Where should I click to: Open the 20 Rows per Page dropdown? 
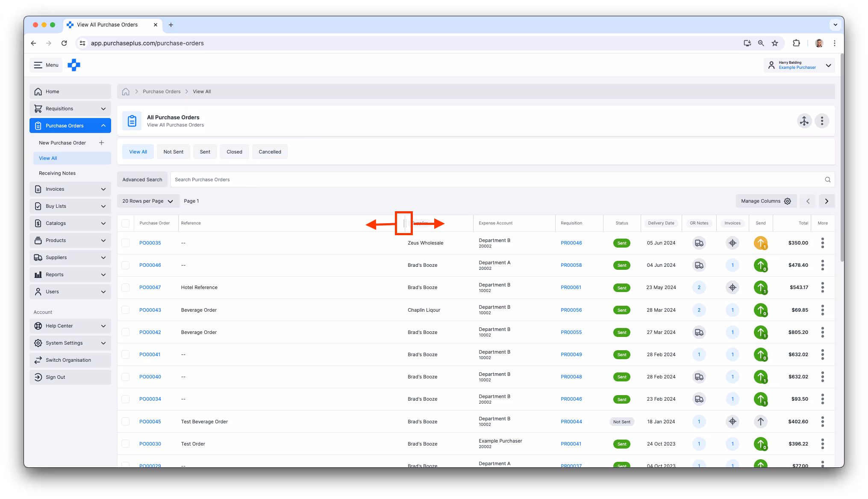[148, 201]
